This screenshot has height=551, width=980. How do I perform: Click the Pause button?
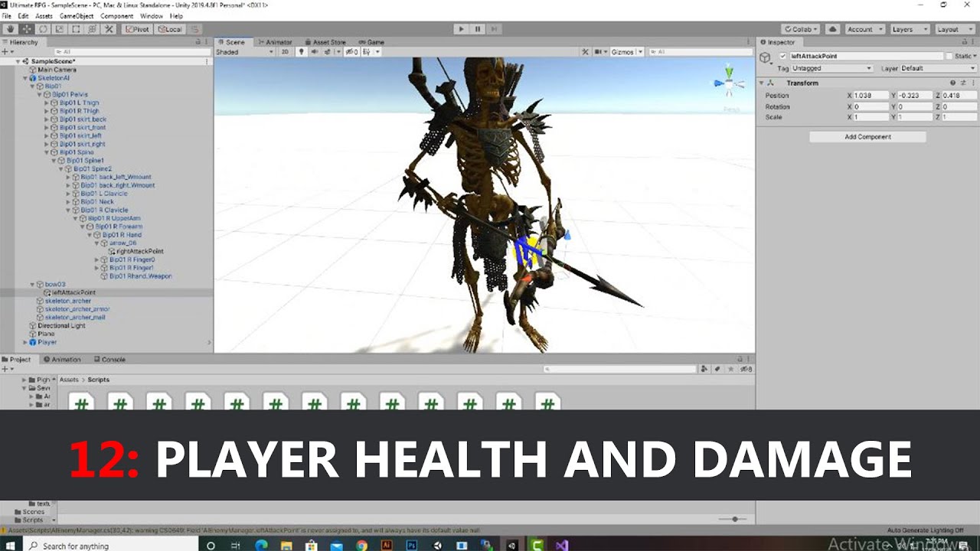point(478,29)
